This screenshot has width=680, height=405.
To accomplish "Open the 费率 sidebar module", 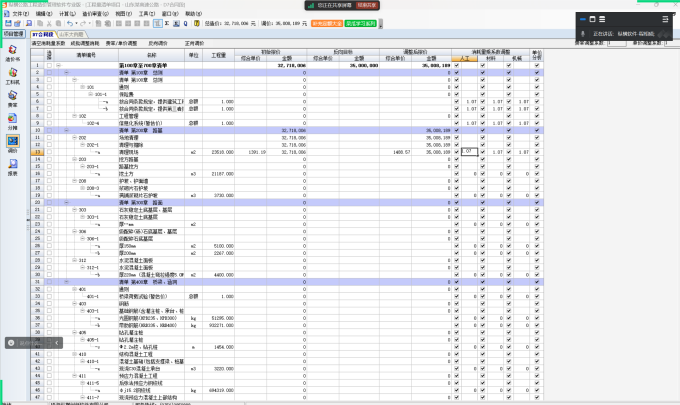I will point(13,99).
